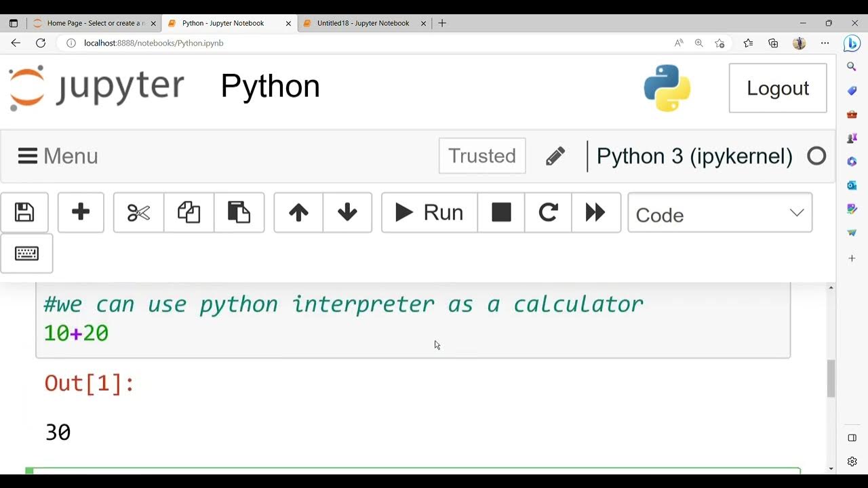The image size is (868, 488).
Task: Restart kernel and run all cells
Action: click(x=595, y=213)
